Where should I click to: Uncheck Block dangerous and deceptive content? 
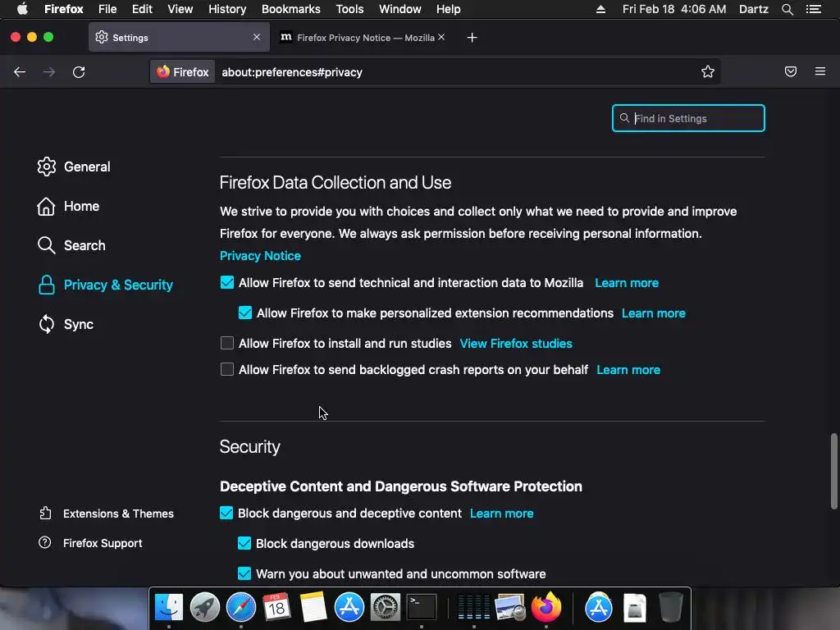[226, 513]
